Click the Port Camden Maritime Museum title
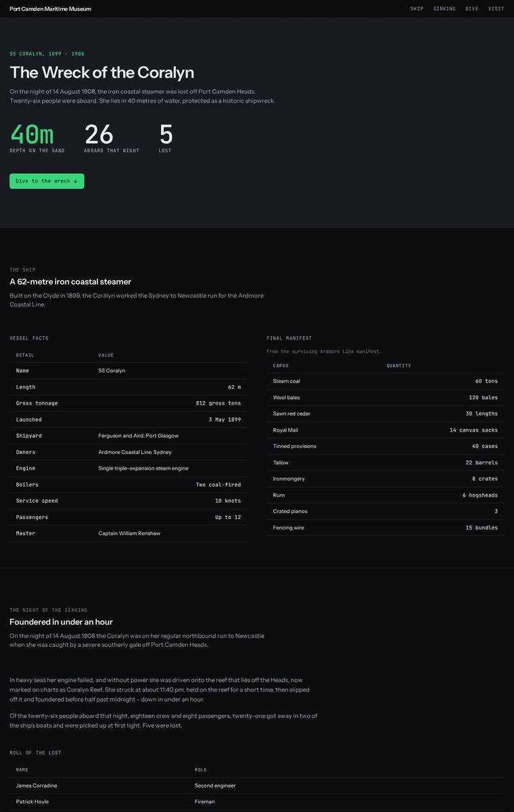Viewport: 514px width, 812px height. pos(50,9)
